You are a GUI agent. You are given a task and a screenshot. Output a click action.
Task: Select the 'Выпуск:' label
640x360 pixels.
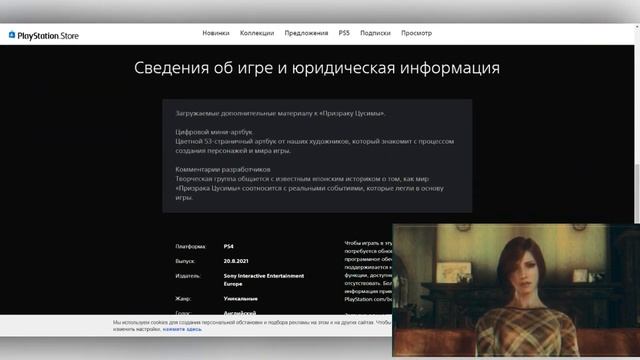[x=185, y=261]
